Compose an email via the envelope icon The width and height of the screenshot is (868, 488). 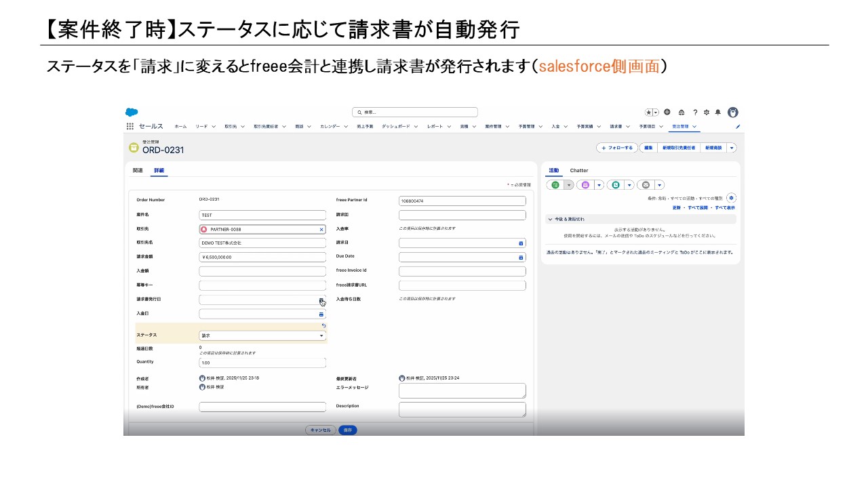(x=645, y=184)
